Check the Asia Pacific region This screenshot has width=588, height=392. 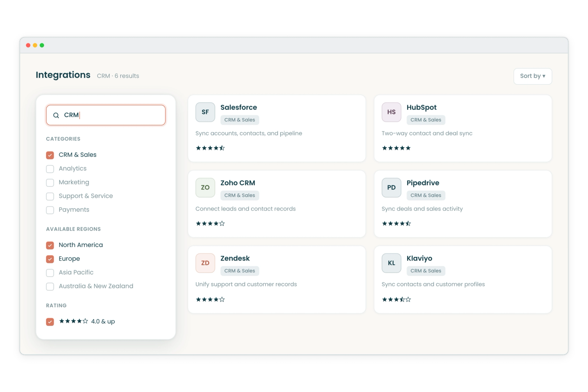click(x=50, y=273)
